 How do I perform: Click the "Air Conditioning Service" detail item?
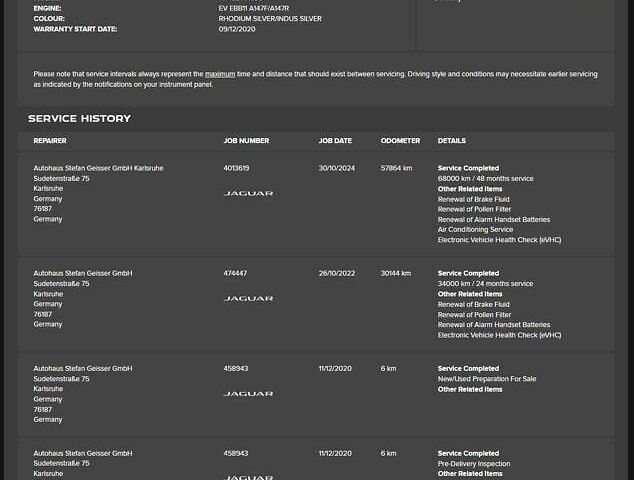[475, 230]
